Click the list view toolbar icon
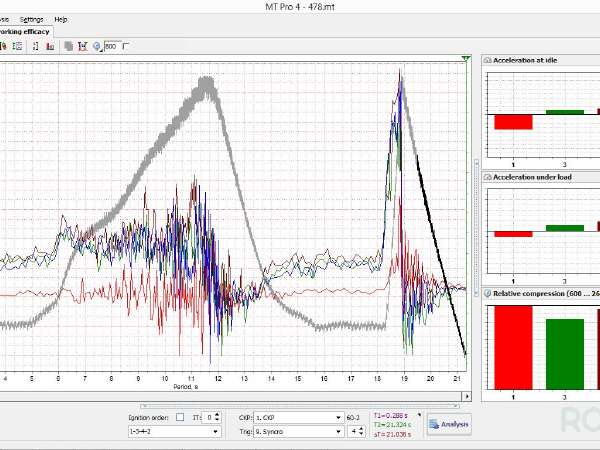This screenshot has height=450, width=600. pos(17,46)
